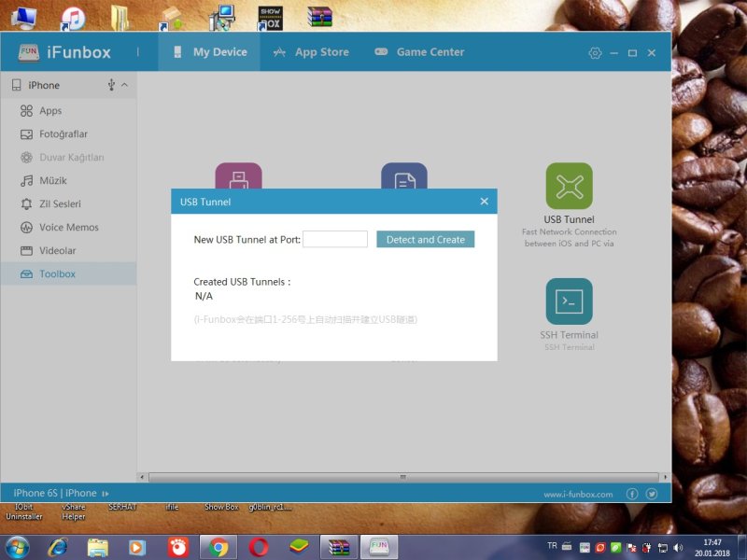Open Fotoğraflar in the sidebar
This screenshot has height=560, width=747.
point(63,134)
